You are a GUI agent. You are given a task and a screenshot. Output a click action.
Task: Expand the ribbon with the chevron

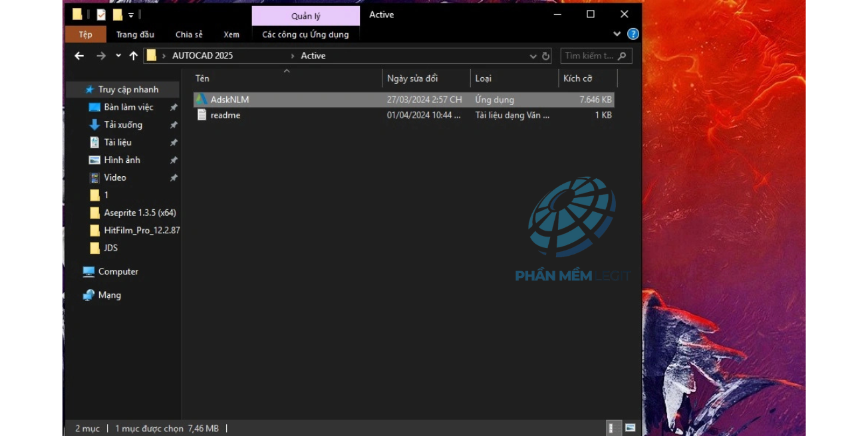coord(617,34)
